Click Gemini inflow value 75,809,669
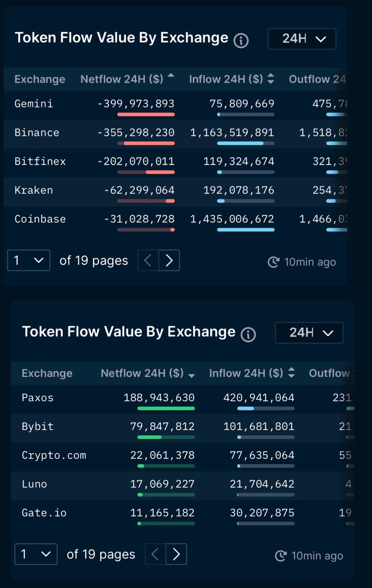The width and height of the screenshot is (372, 588). click(242, 103)
